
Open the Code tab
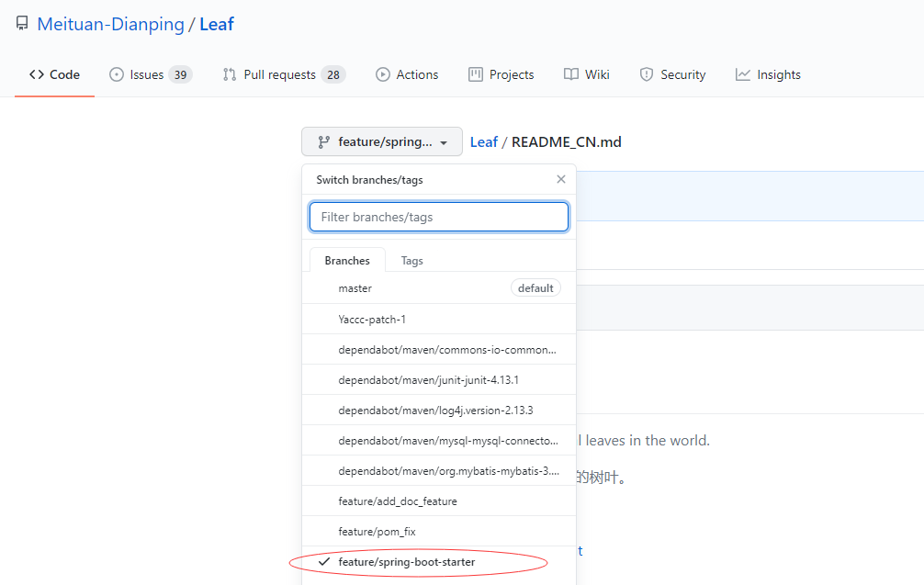[54, 74]
